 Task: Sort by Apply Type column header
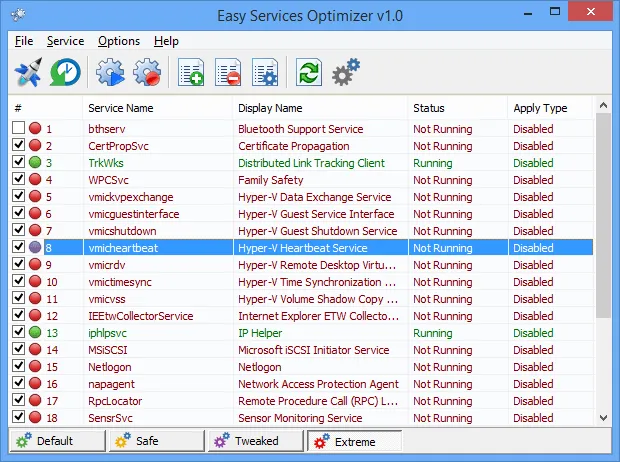[550, 108]
